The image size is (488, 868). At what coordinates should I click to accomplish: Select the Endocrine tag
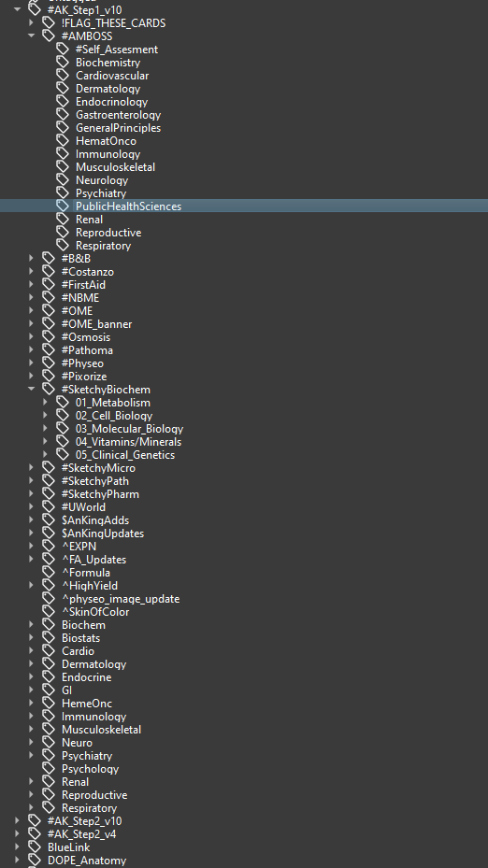click(x=86, y=677)
